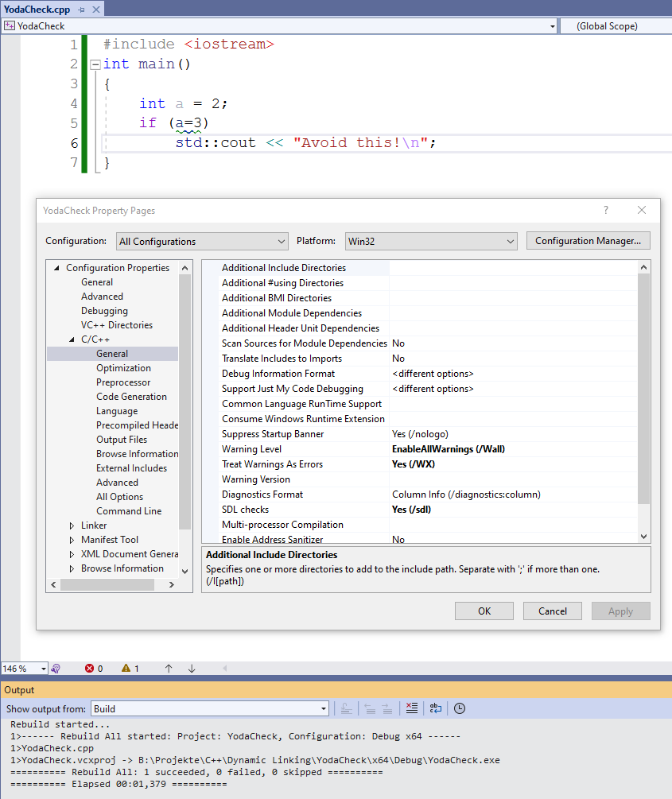Click the code health indicator icon
672x799 pixels.
56,668
